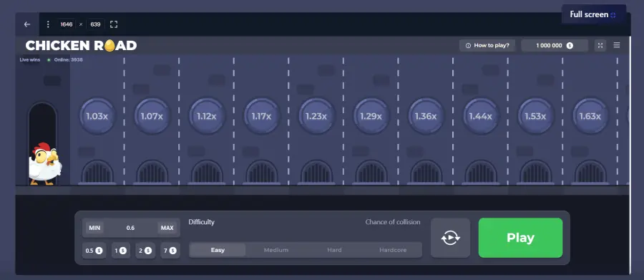Choose the 1 dollar bet preset
The width and height of the screenshot is (644, 280).
pyautogui.click(x=121, y=251)
